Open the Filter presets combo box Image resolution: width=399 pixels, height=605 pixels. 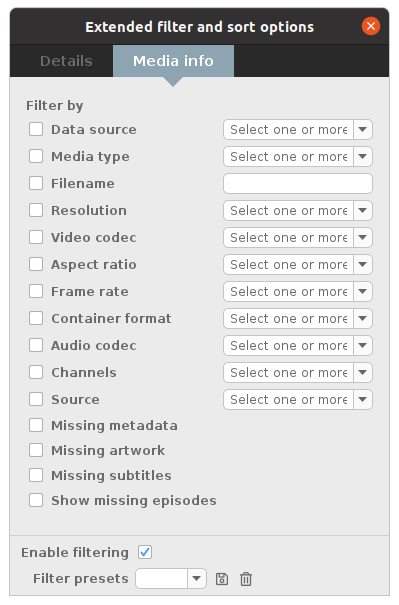click(171, 578)
